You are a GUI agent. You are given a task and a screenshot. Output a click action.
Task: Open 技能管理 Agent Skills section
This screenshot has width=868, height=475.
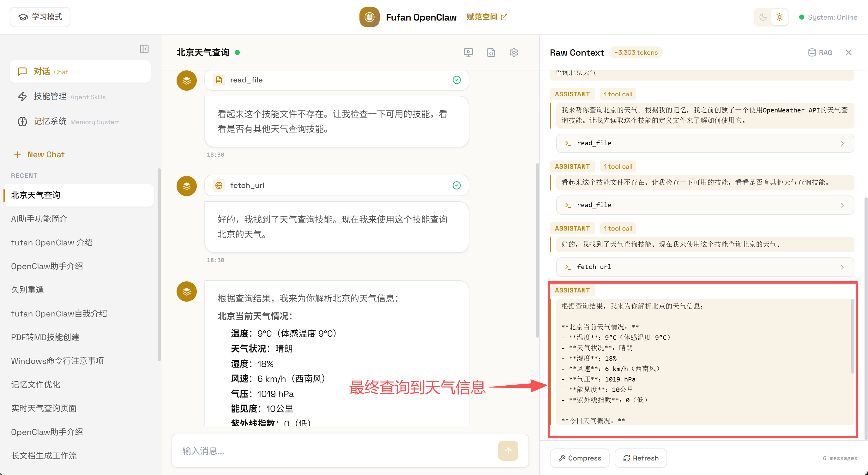[80, 96]
